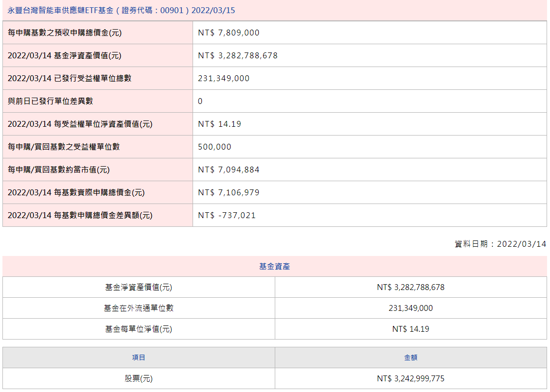Click the label 每申購/買回基數之受益權單位數

(x=64, y=147)
